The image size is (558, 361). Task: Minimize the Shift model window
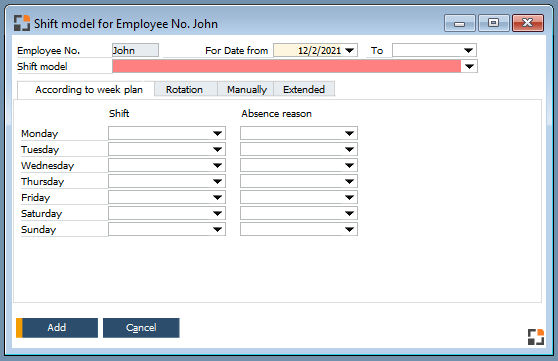point(459,23)
